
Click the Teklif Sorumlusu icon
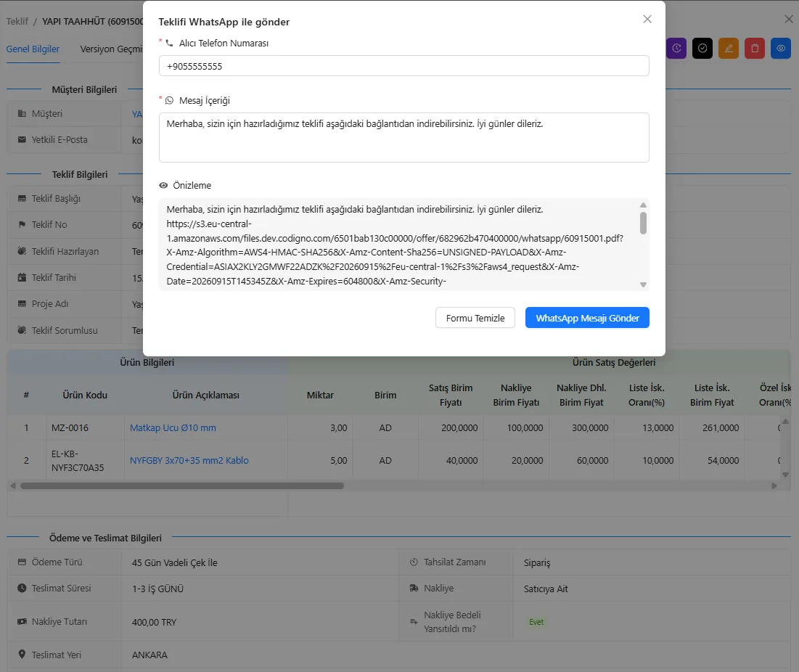[x=22, y=330]
